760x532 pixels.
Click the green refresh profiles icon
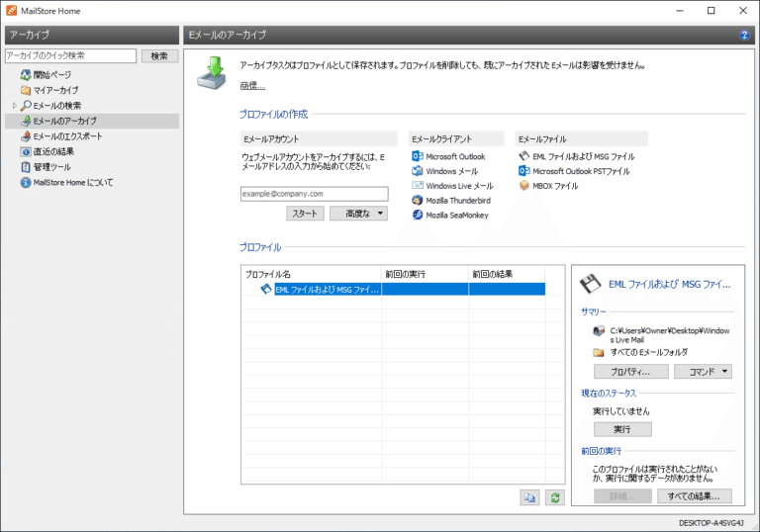(555, 497)
